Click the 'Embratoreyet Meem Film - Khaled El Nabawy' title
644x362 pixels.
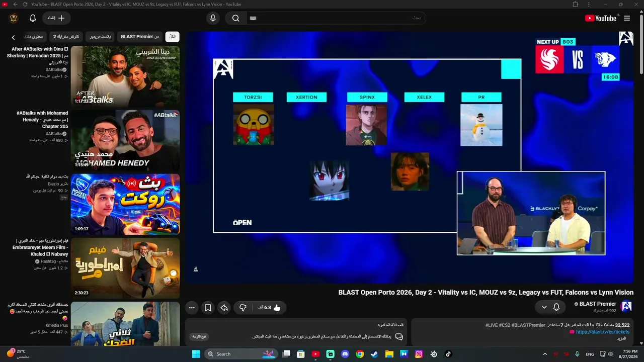point(40,247)
